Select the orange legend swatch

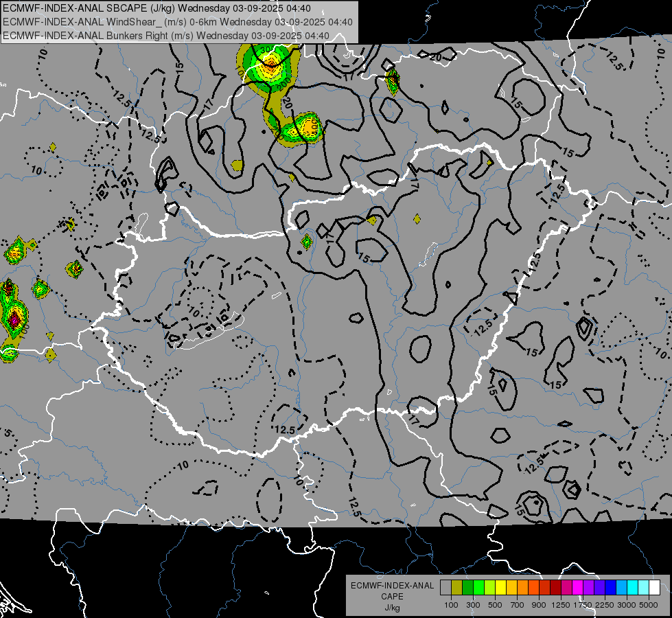click(x=523, y=588)
